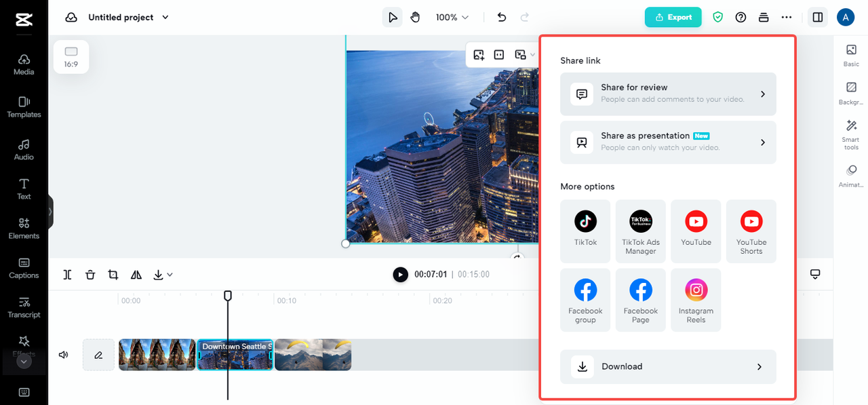Open the timeline download dropdown

coord(163,274)
